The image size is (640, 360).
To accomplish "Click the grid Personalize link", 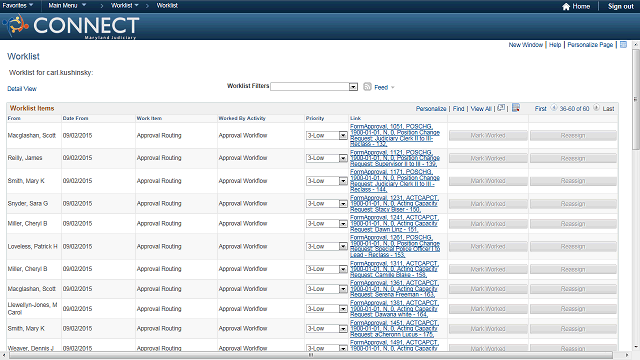I will point(431,109).
